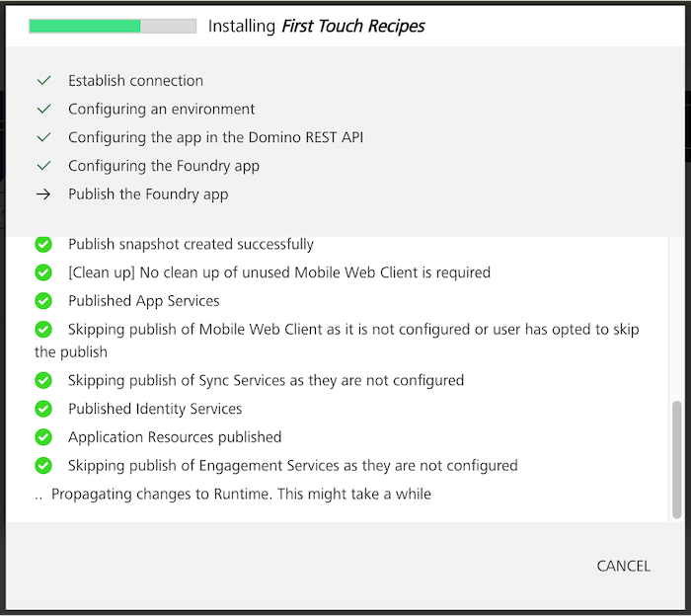Click Skipping publish of Mobile Web Client text

point(337,341)
